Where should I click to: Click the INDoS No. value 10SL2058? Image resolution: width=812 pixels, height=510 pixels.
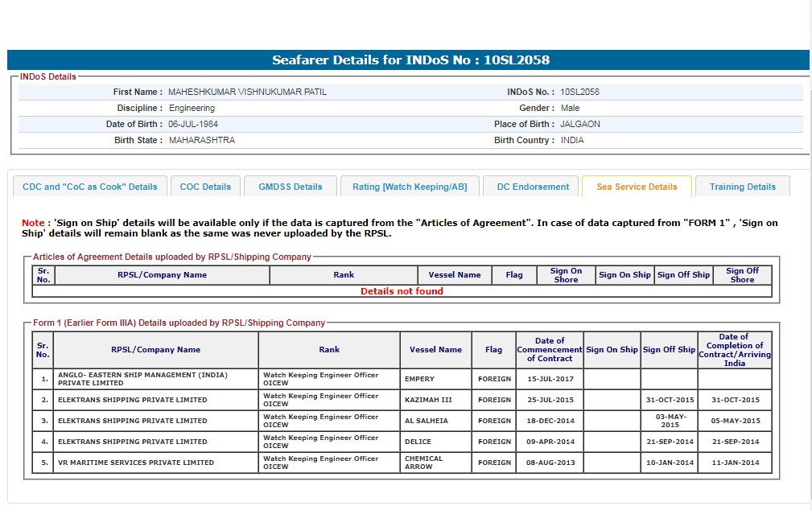579,93
